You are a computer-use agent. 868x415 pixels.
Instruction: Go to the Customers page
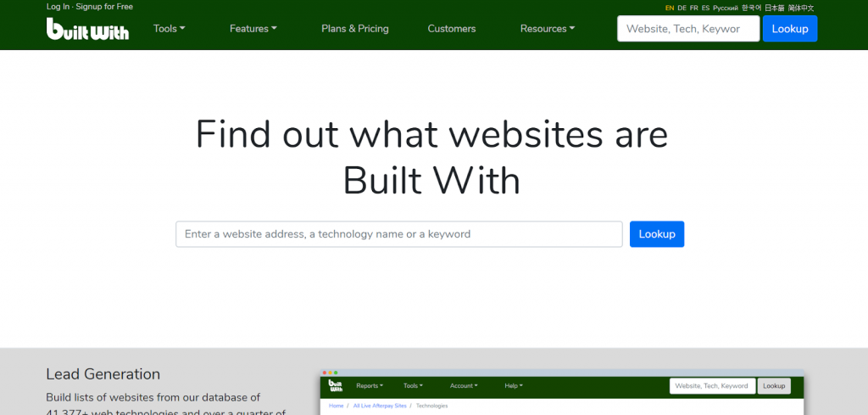452,29
